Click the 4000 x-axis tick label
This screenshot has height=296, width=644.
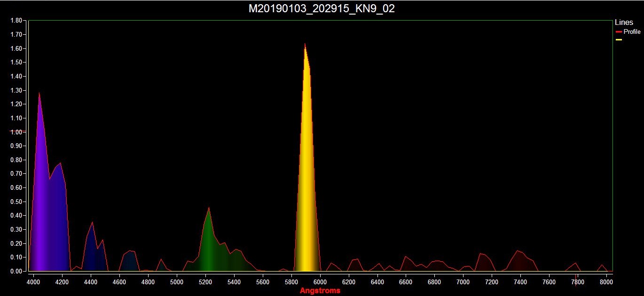coord(33,282)
